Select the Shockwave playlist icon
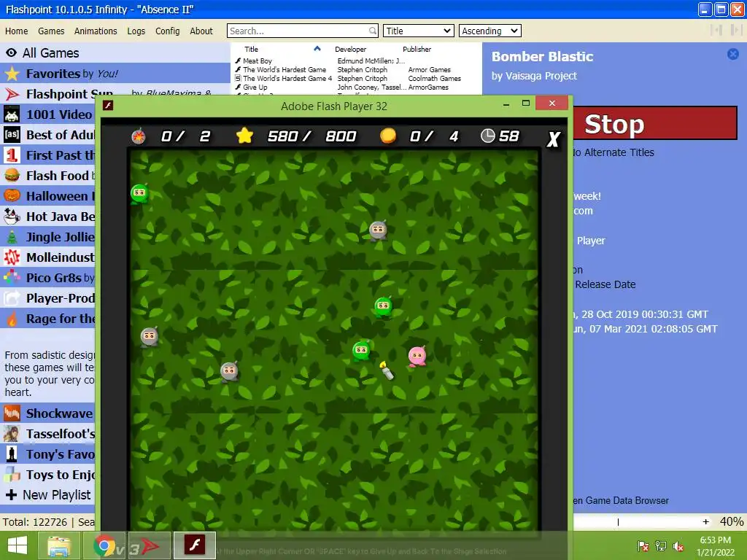Image resolution: width=747 pixels, height=560 pixels. pyautogui.click(x=12, y=413)
